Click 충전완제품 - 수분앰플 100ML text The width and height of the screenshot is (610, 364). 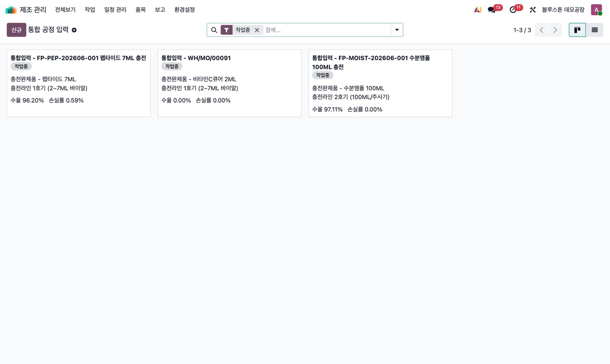[348, 88]
